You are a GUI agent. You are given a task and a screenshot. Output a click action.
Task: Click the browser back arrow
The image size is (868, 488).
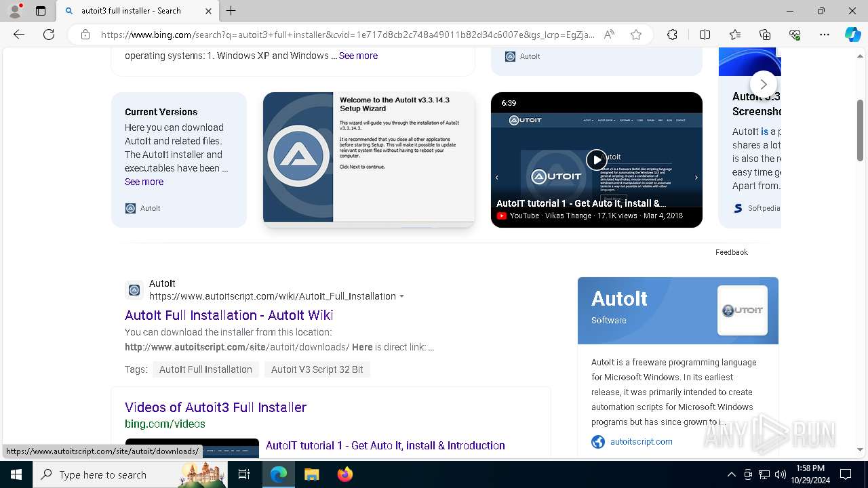point(19,35)
